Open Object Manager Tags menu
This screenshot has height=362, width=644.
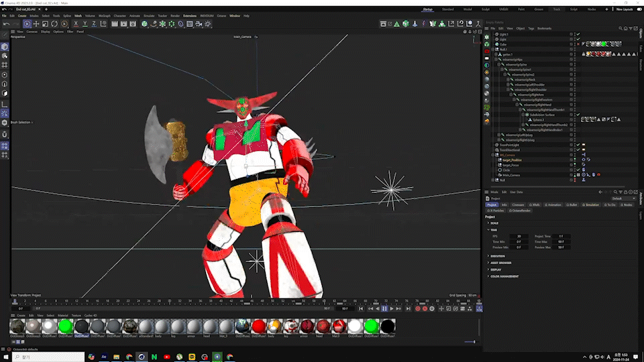click(531, 28)
